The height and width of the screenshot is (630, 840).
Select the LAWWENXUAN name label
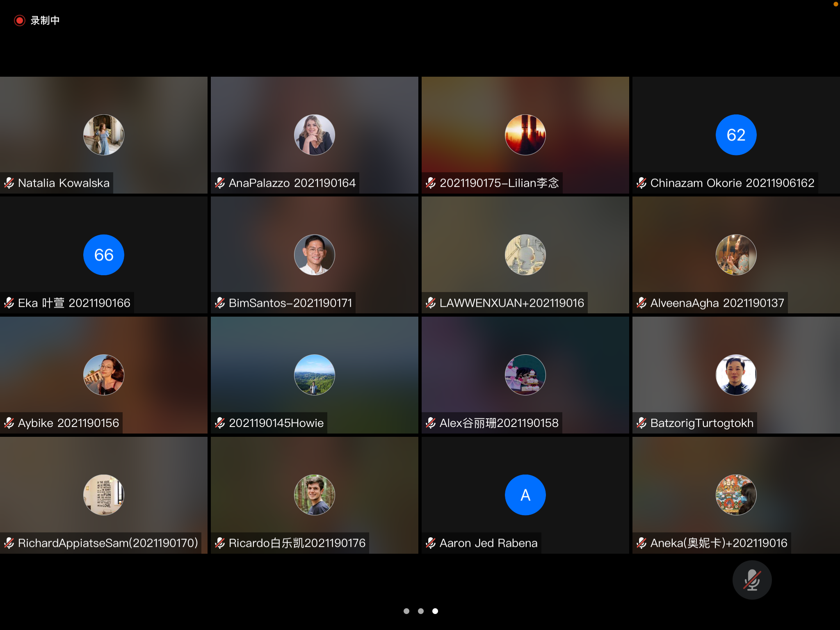coord(511,303)
